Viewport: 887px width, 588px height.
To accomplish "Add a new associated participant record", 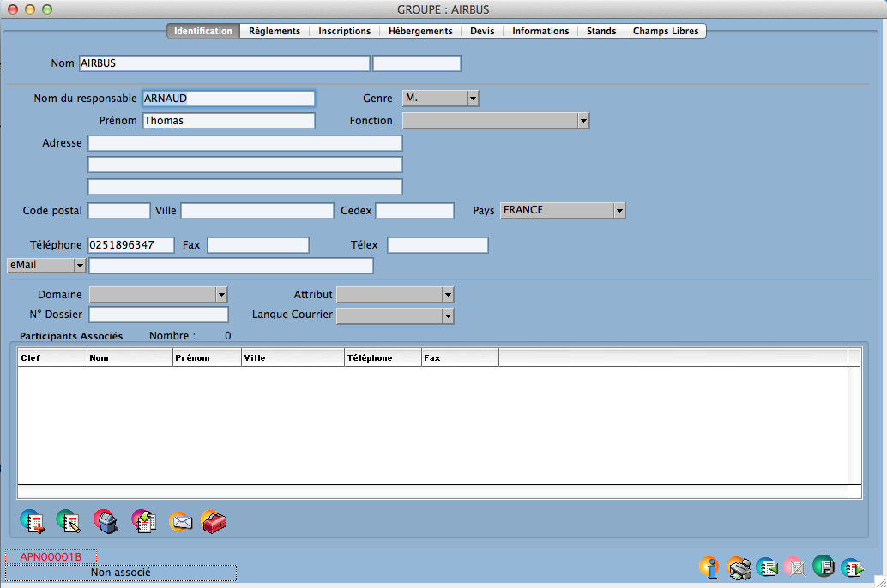I will (33, 521).
